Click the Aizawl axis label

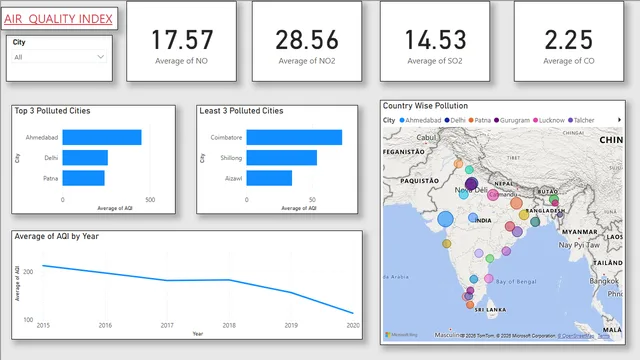point(233,178)
